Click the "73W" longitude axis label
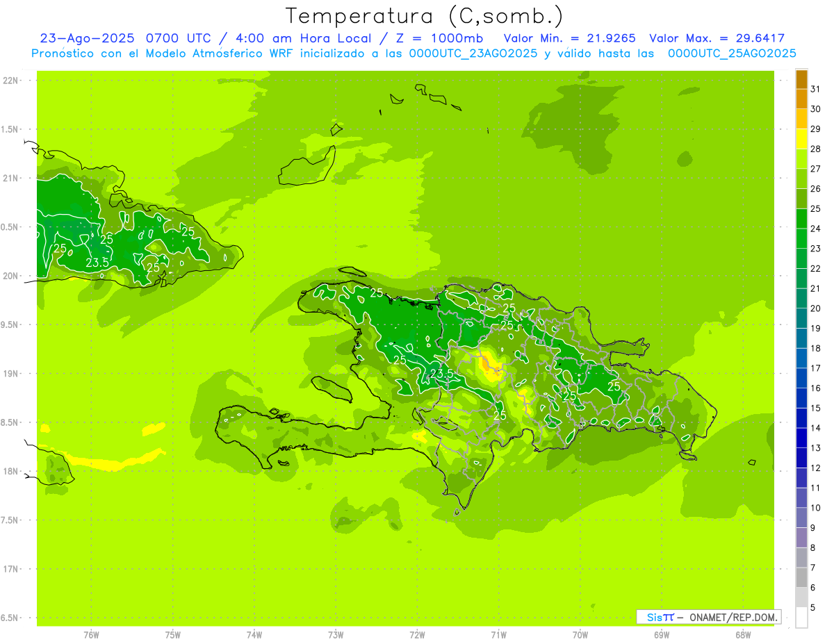The image size is (834, 644). pyautogui.click(x=336, y=634)
